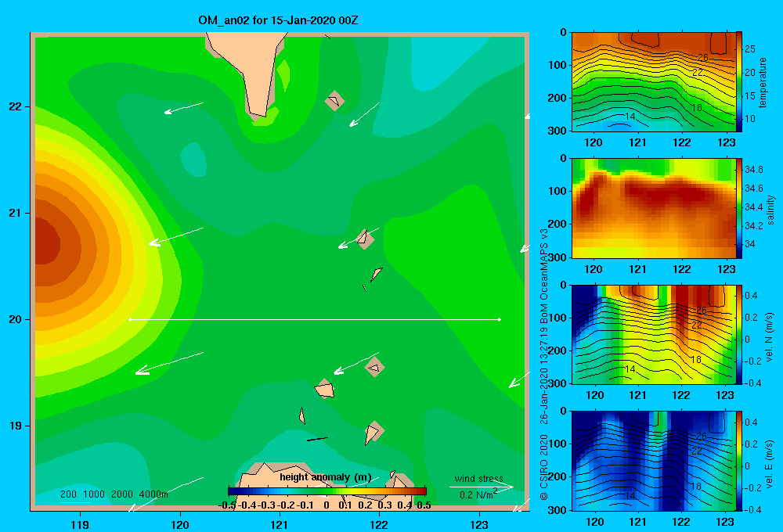Click the eastern endpoint of the white transect line
This screenshot has width=783, height=532.
500,319
